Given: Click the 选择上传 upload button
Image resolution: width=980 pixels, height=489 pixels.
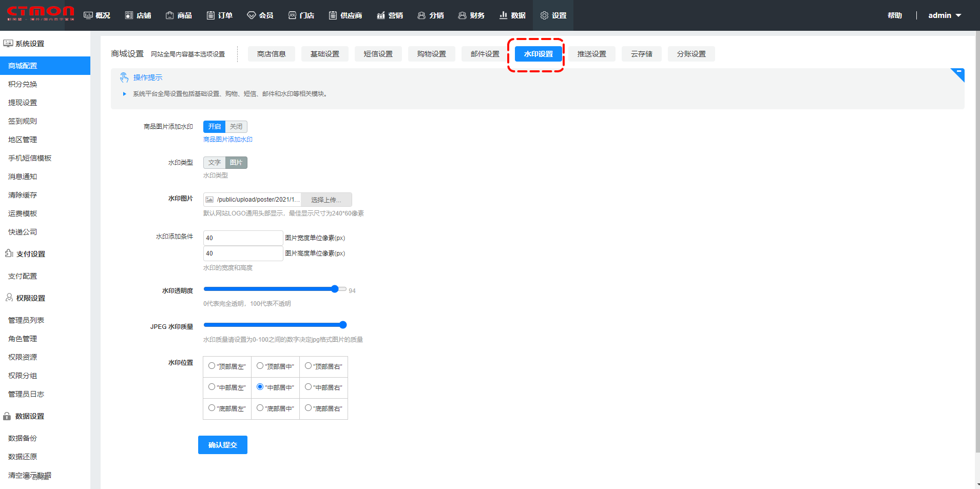Looking at the screenshot, I should click(x=326, y=200).
